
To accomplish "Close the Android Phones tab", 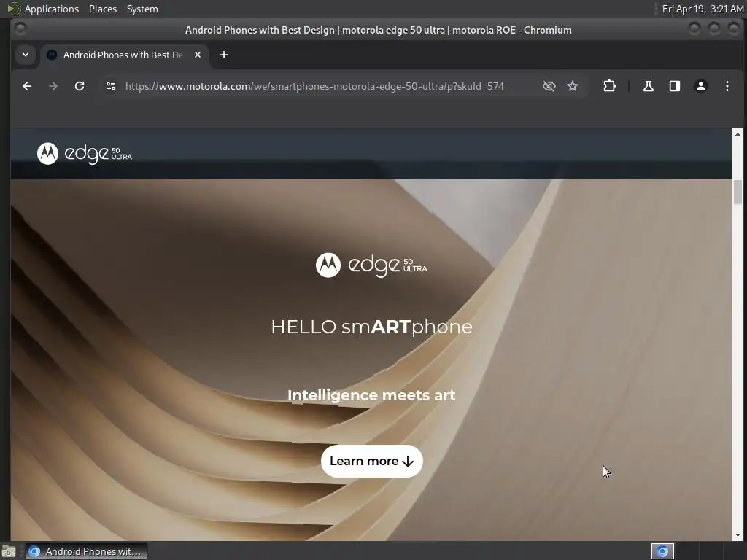I will point(198,55).
